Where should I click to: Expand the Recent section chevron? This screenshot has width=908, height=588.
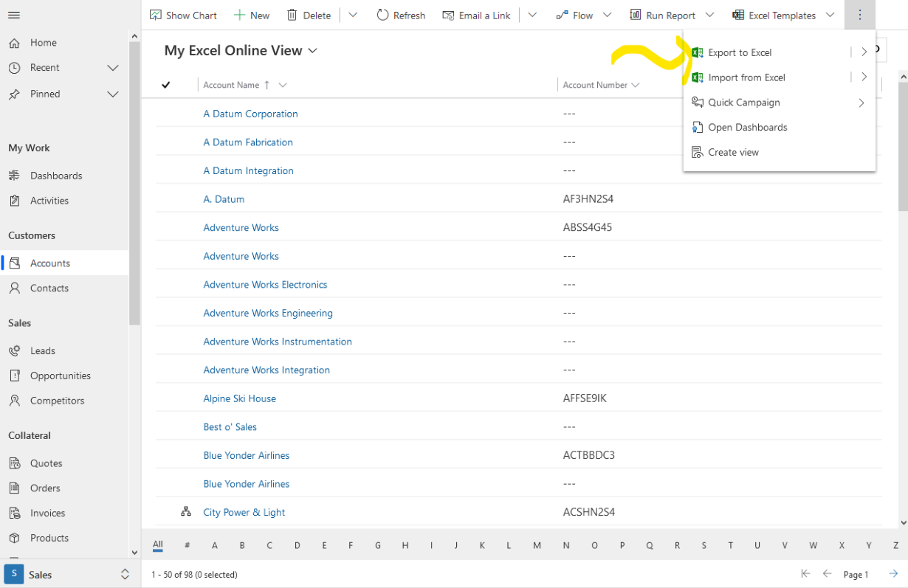(112, 67)
